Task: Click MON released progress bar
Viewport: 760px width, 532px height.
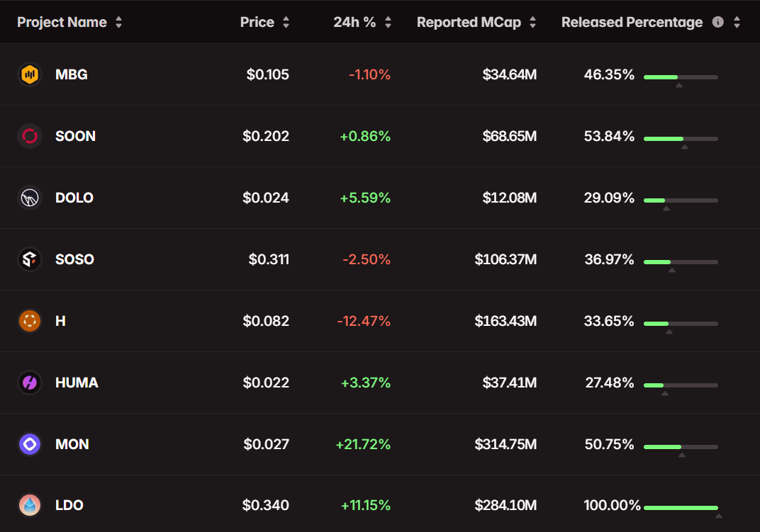Action: (681, 447)
